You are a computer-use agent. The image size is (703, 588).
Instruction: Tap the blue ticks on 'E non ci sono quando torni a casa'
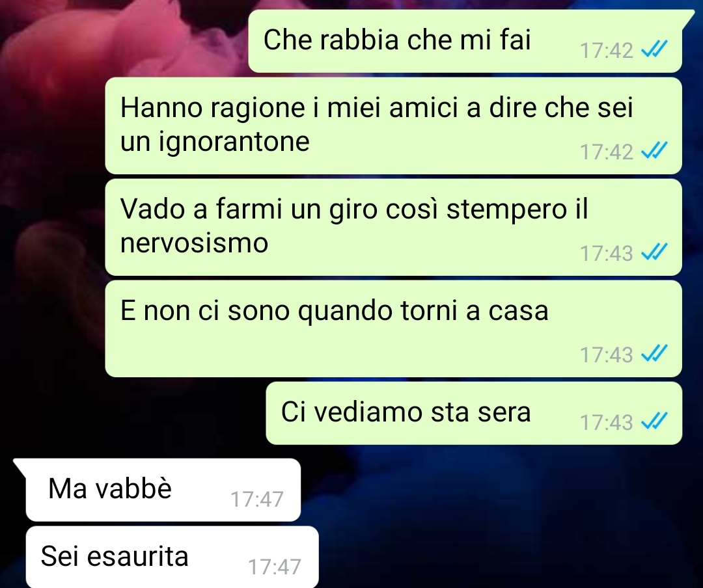(654, 353)
